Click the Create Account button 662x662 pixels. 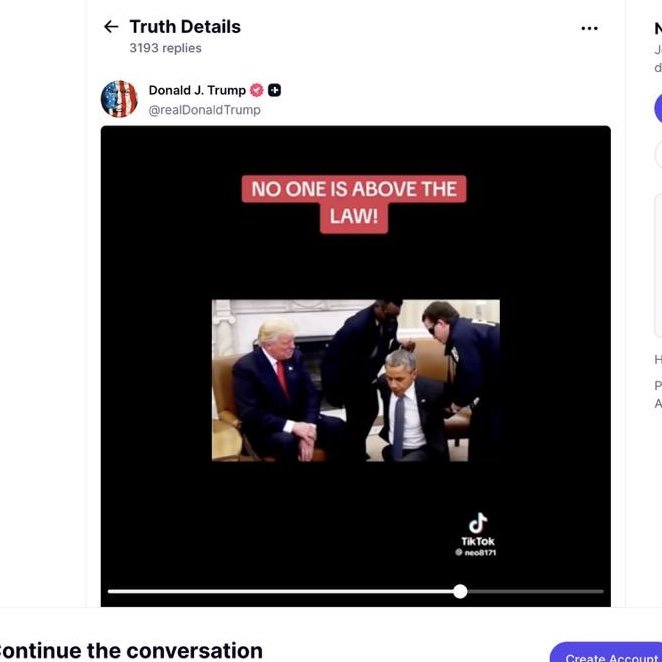(x=606, y=652)
